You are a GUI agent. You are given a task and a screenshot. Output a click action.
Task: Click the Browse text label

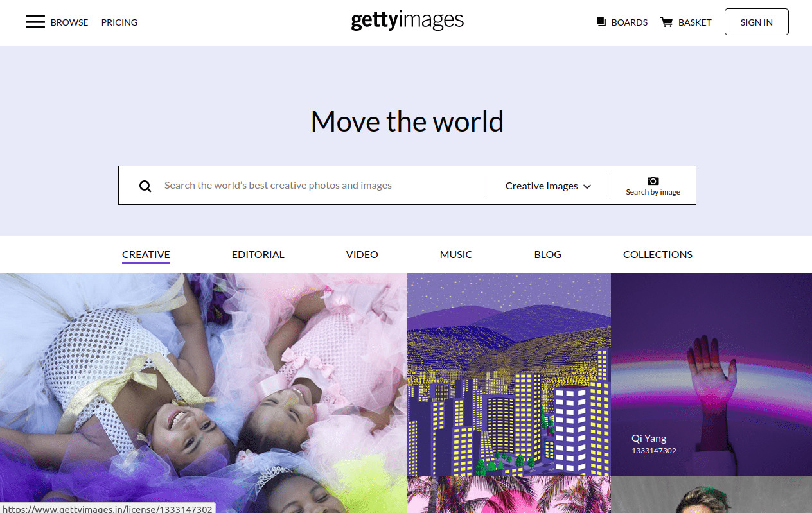(69, 22)
